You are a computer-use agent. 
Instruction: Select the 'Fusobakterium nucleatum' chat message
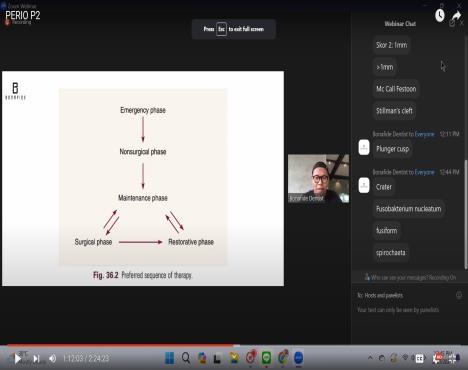point(409,209)
